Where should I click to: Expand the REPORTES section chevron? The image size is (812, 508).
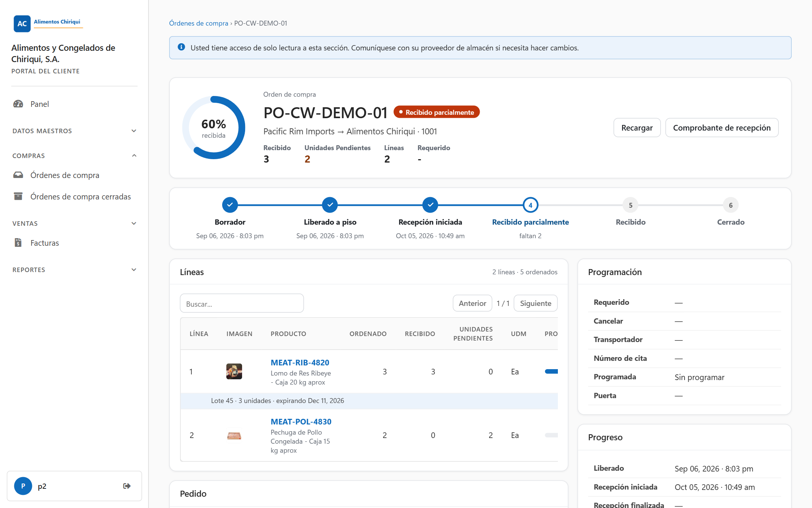point(134,269)
